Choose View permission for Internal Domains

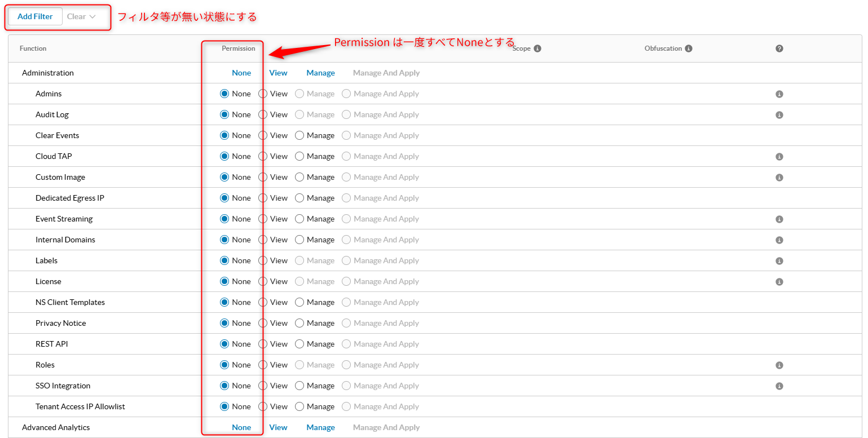(x=262, y=240)
